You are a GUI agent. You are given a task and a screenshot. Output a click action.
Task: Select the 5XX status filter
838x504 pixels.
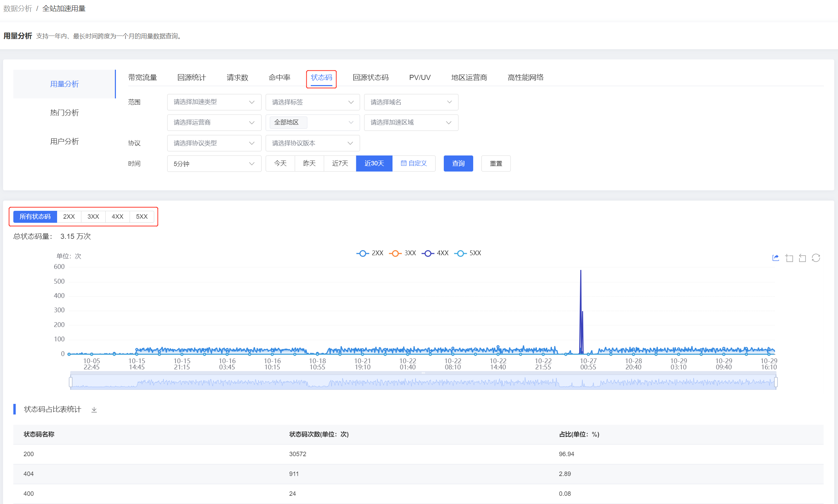[142, 217]
